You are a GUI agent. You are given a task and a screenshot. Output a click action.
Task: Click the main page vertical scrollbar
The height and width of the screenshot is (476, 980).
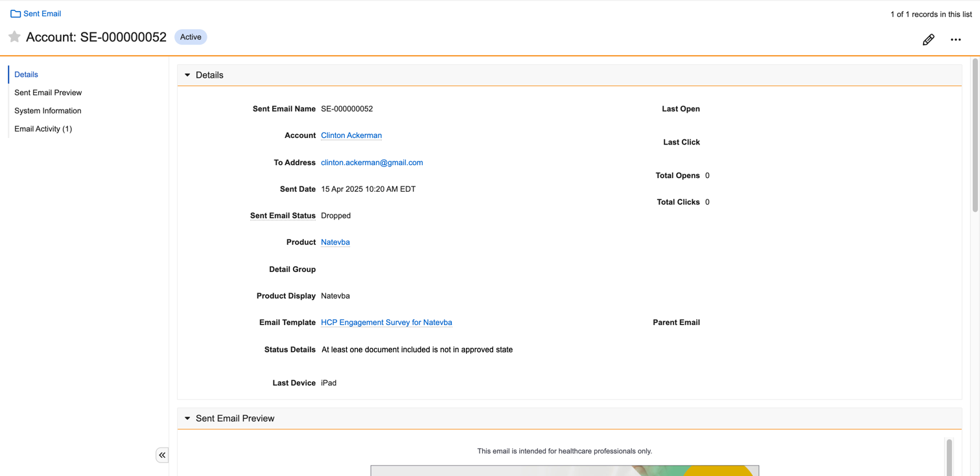(x=975, y=136)
